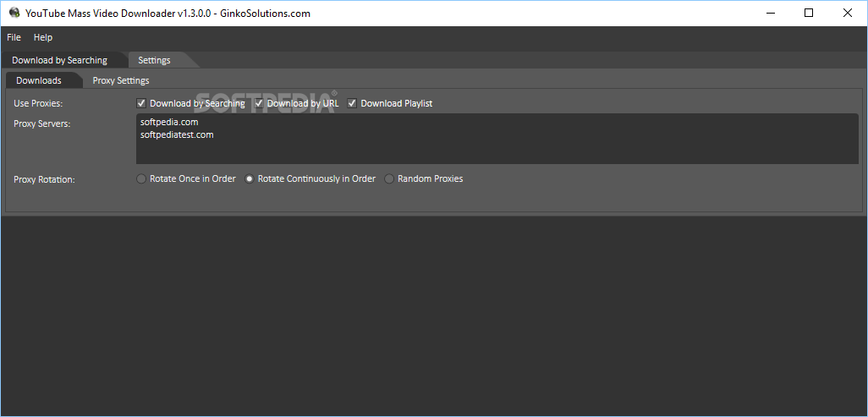Click the Proxy Rotation label
Screen dimensions: 868x417
(x=44, y=179)
